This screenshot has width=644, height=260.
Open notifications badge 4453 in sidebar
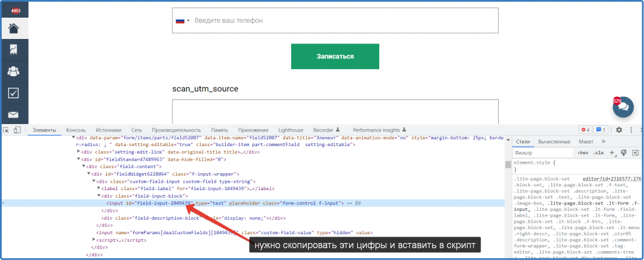click(16, 11)
